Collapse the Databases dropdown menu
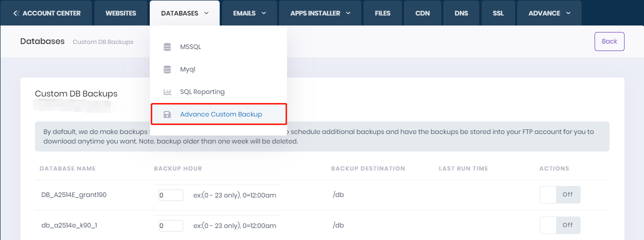 (x=185, y=13)
